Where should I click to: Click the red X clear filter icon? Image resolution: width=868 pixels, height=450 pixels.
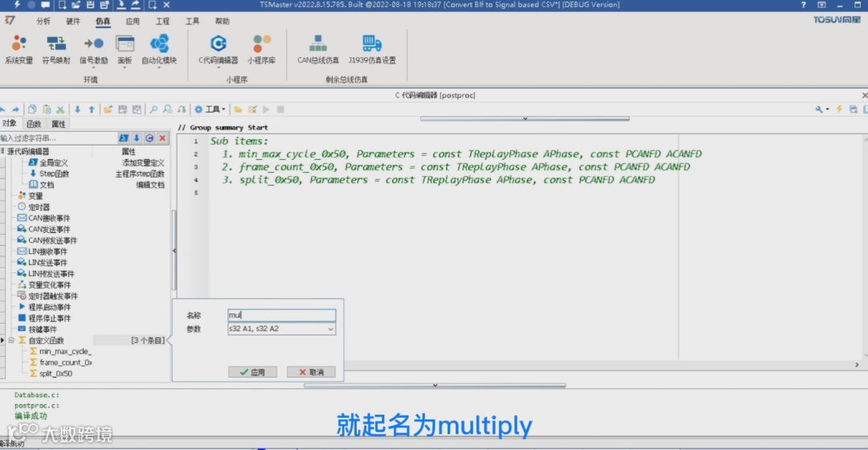[x=162, y=138]
